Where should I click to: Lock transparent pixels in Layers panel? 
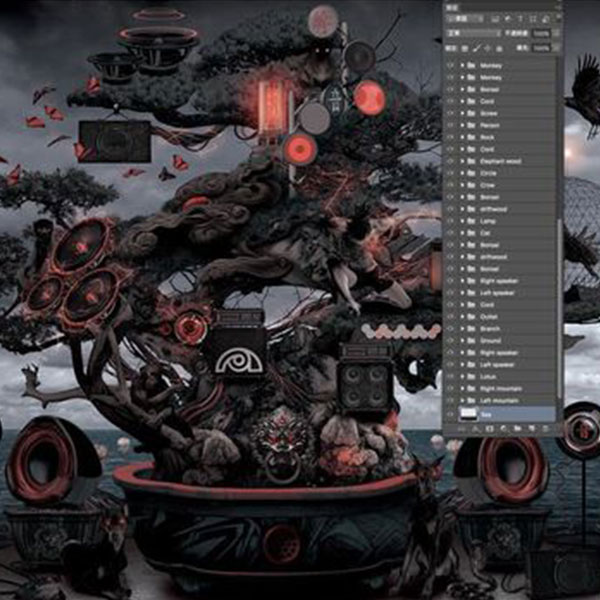tap(465, 49)
